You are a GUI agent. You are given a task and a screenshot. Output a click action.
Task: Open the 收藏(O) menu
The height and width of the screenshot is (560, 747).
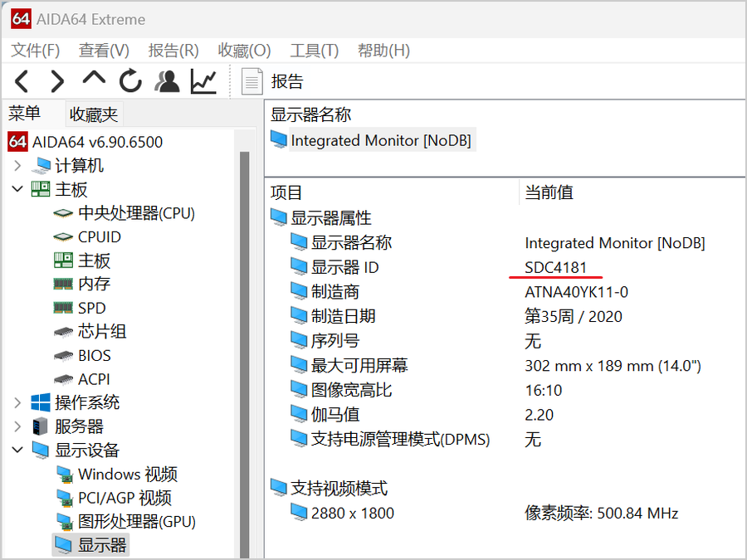pos(244,50)
